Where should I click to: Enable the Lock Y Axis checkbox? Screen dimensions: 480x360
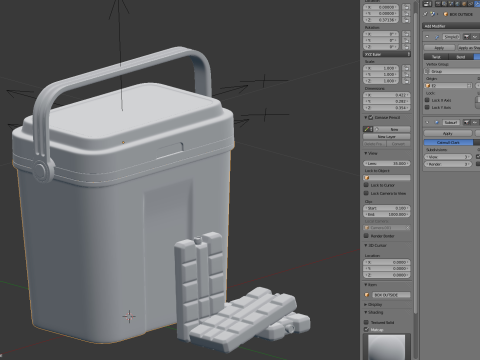(x=427, y=107)
